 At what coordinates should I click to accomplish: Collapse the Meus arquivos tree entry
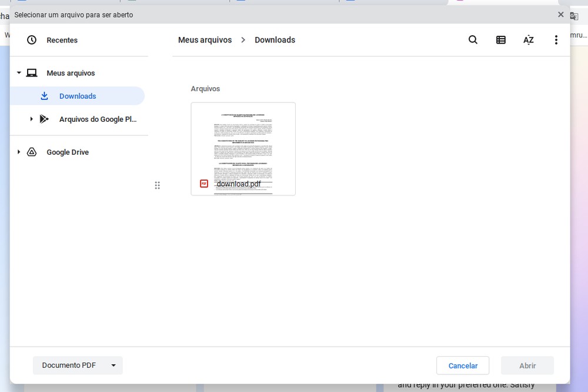click(18, 72)
